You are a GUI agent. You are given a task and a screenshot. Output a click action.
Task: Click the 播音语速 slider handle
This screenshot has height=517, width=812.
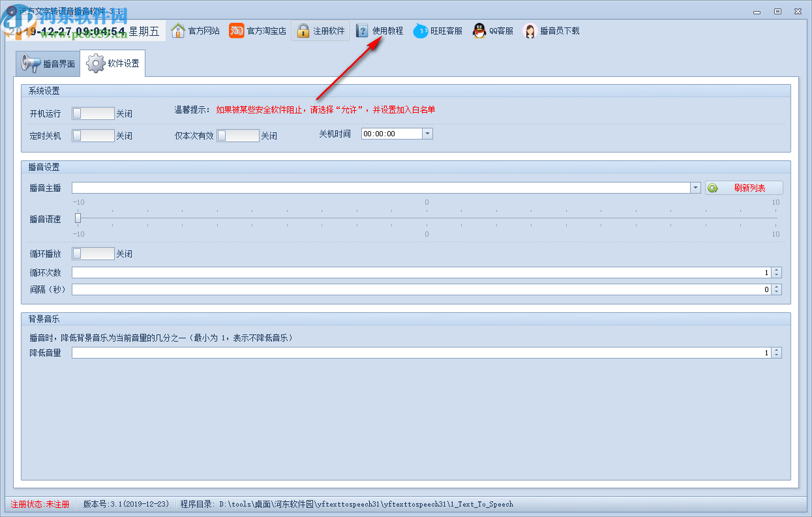pyautogui.click(x=78, y=218)
